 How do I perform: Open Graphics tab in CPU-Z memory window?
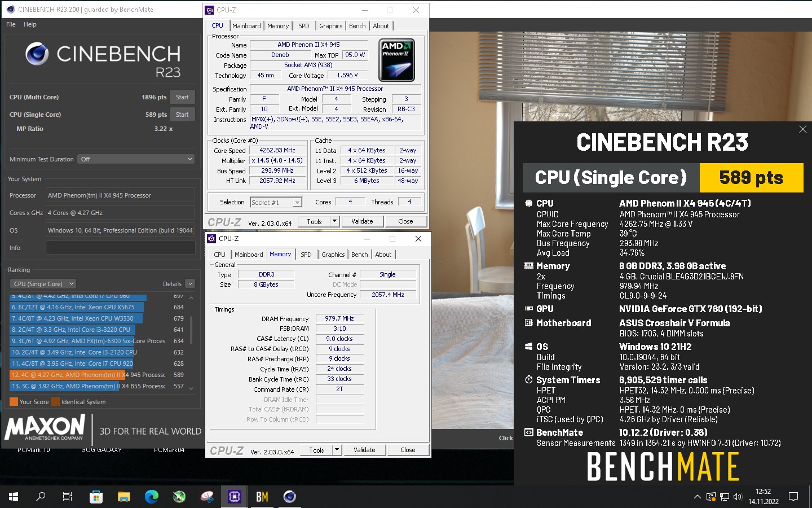(333, 255)
